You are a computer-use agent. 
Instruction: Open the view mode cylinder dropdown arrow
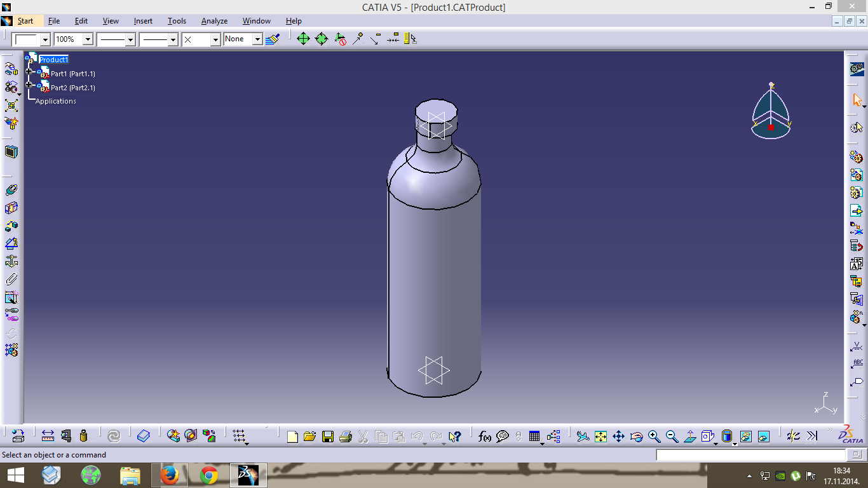[x=735, y=443]
